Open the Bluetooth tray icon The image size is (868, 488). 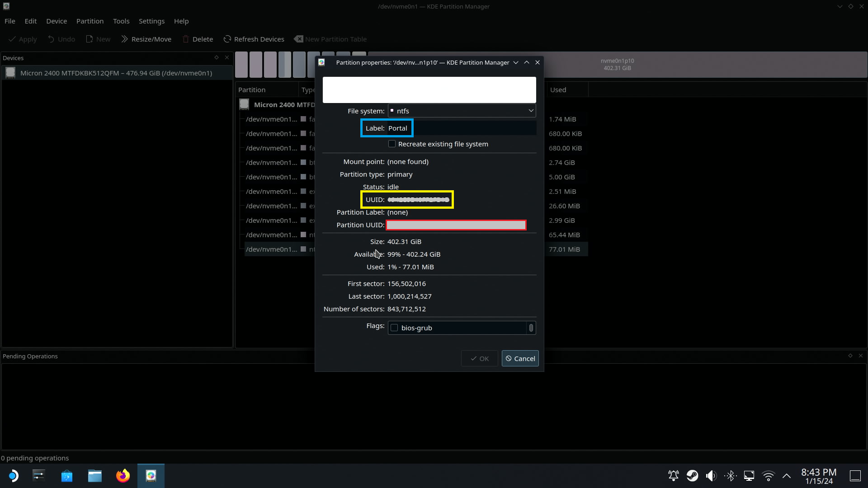[730, 476]
